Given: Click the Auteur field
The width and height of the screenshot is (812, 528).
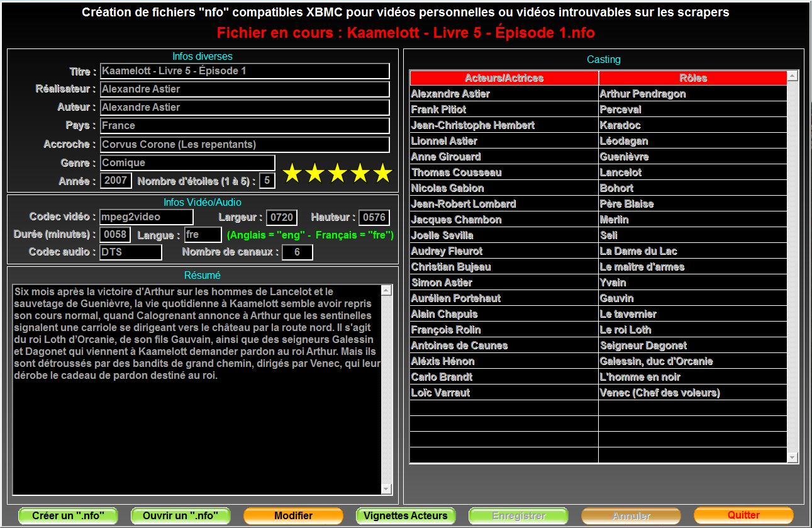Looking at the screenshot, I should point(245,108).
